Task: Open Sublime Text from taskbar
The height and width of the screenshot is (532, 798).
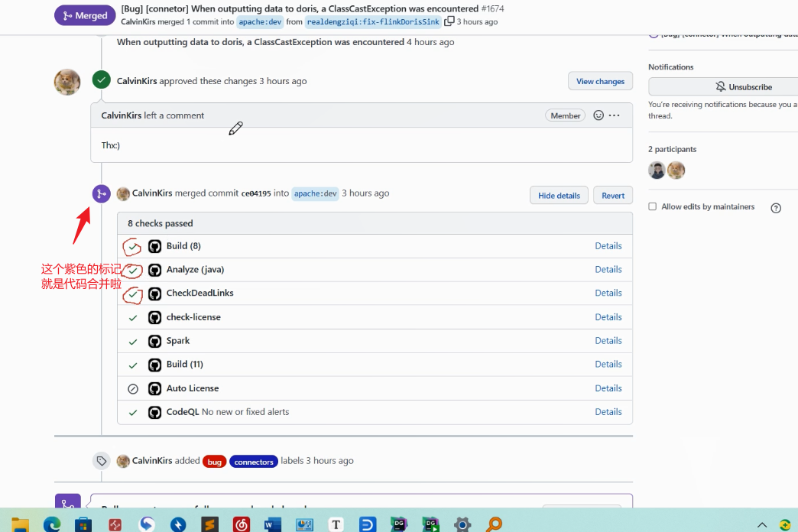Action: pos(209,524)
